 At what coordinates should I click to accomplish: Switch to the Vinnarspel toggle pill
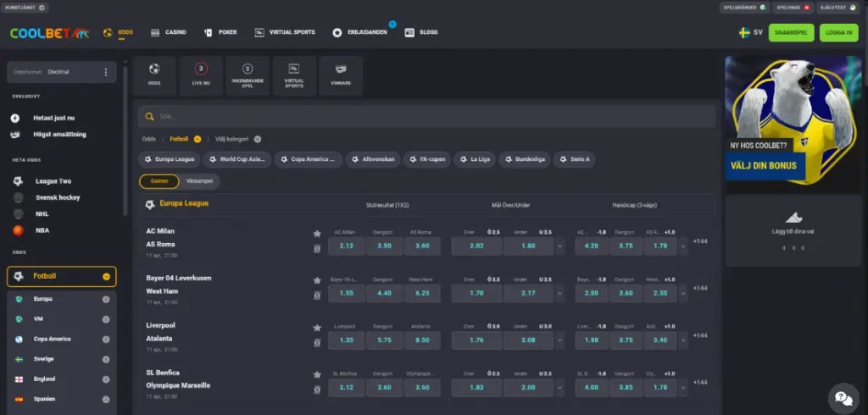(x=200, y=181)
